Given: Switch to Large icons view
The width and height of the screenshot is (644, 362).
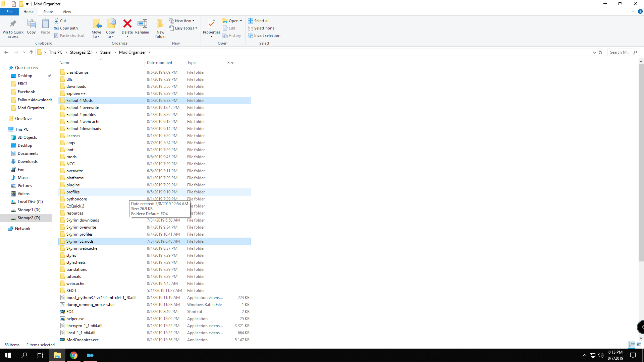Looking at the screenshot, I should 639,345.
